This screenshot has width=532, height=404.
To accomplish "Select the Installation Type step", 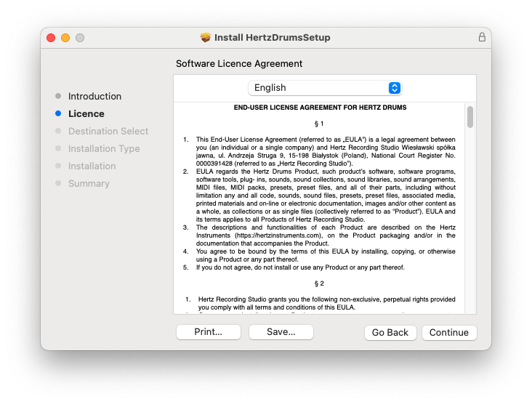I will 104,148.
